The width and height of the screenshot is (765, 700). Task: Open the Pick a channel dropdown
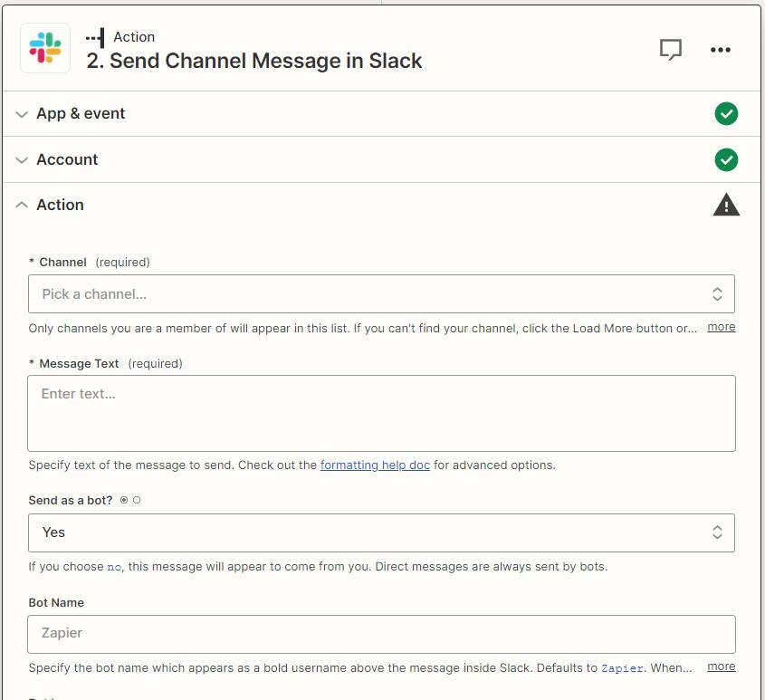[381, 294]
